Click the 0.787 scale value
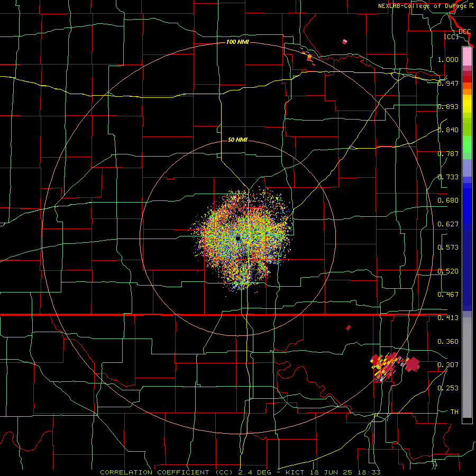 (448, 153)
